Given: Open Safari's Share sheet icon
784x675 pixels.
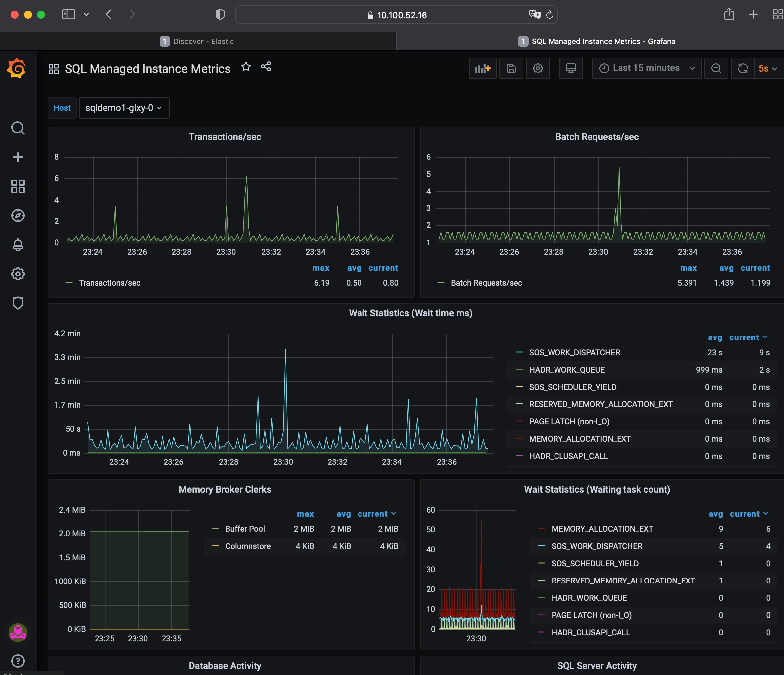Looking at the screenshot, I should point(729,14).
